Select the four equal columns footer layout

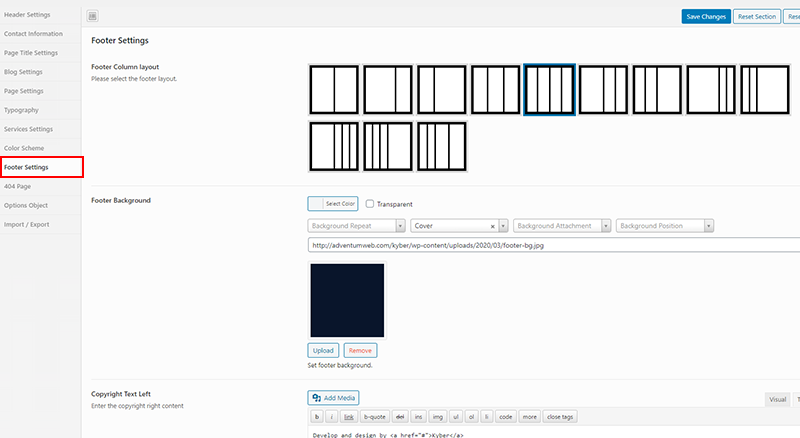coord(549,90)
